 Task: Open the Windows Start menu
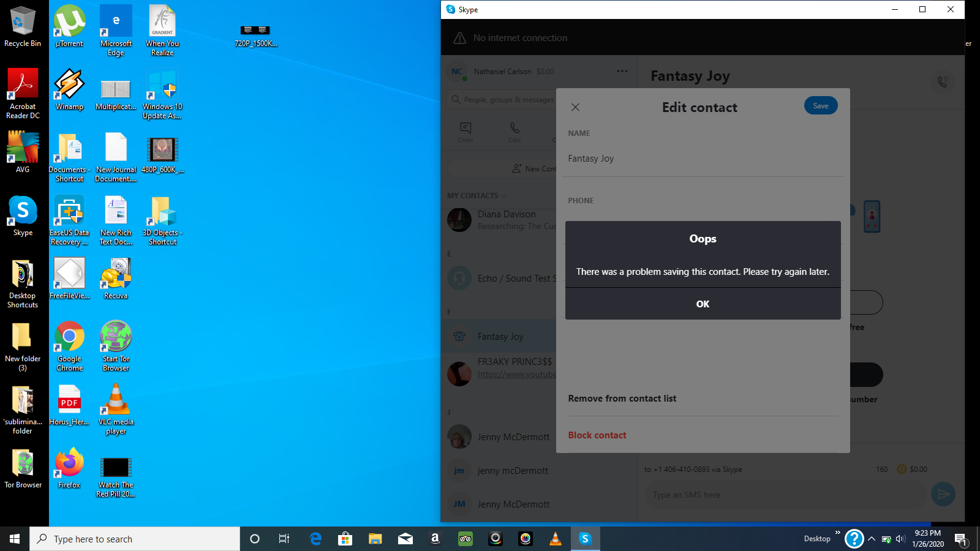click(15, 539)
